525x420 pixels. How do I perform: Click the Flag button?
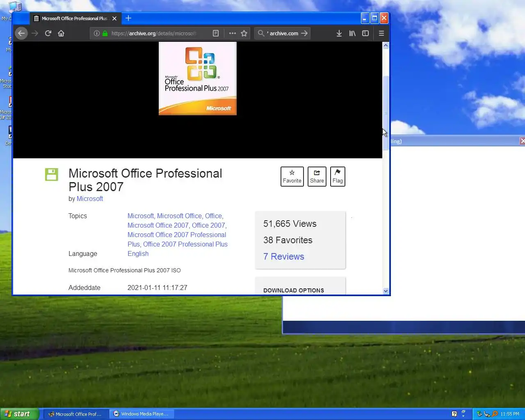click(x=338, y=176)
